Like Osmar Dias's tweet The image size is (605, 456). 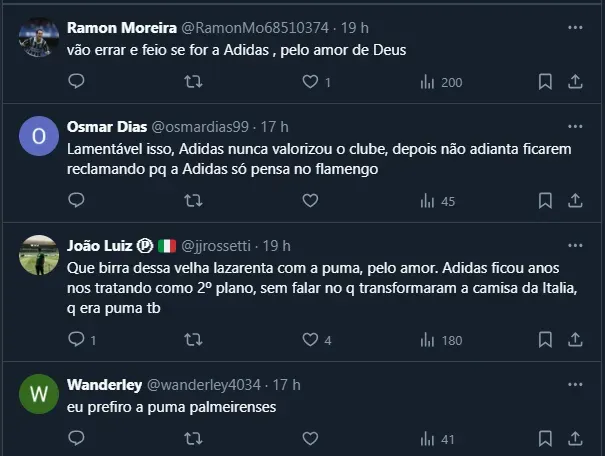[x=310, y=200]
